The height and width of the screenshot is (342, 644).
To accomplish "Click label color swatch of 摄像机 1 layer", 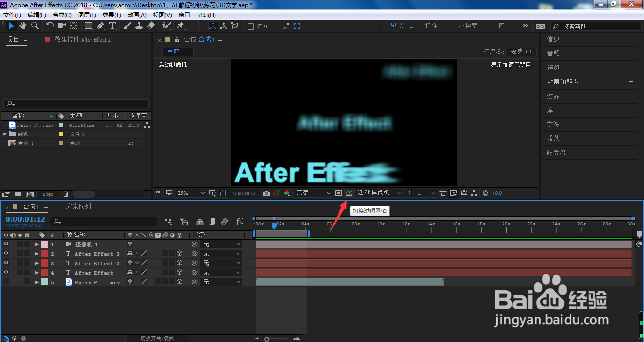I will 45,244.
